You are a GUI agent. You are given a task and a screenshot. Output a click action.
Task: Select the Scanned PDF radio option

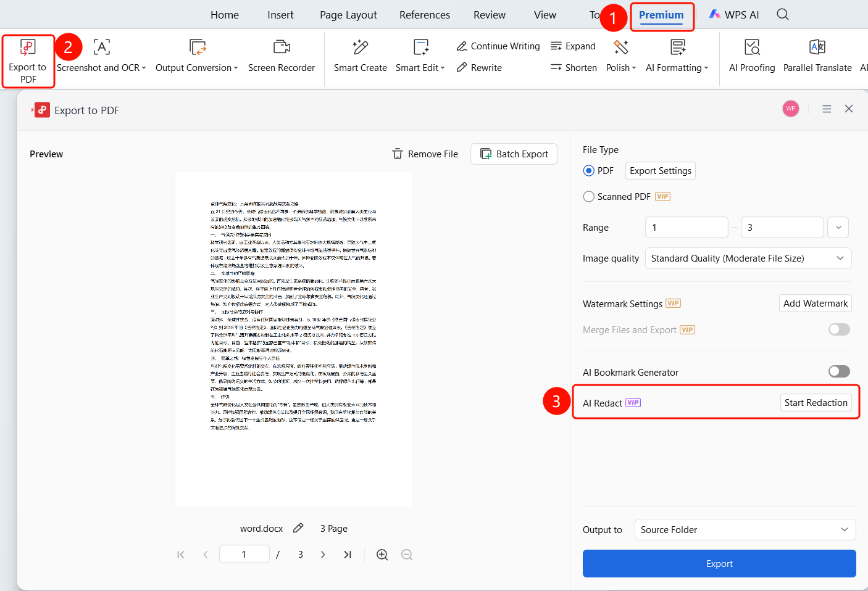[x=589, y=197]
